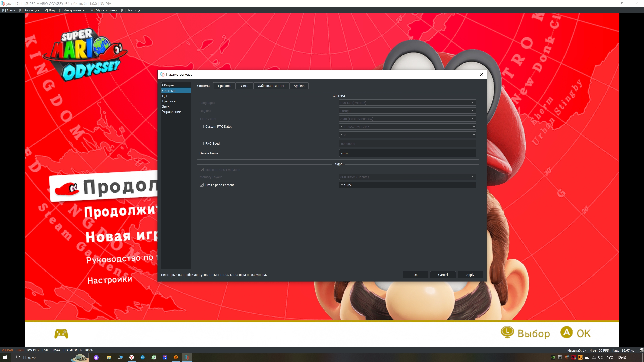Open the Region dropdown showing Europe
This screenshot has width=644, height=362.
(x=408, y=111)
